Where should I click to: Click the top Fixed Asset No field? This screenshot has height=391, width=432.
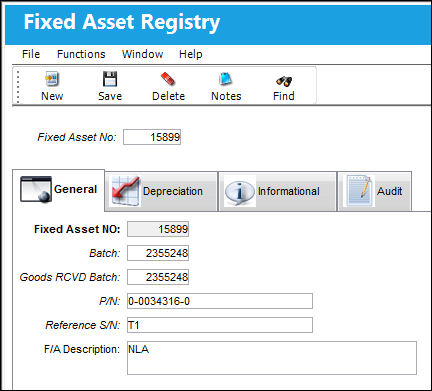[152, 137]
